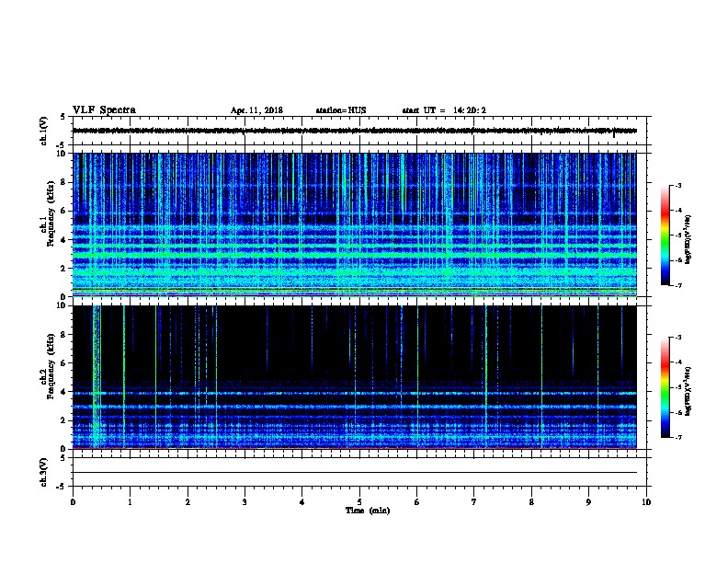The image size is (728, 563).
Task: Click the "6" kHz tick on ch.2 spectrogram
Action: click(x=63, y=363)
